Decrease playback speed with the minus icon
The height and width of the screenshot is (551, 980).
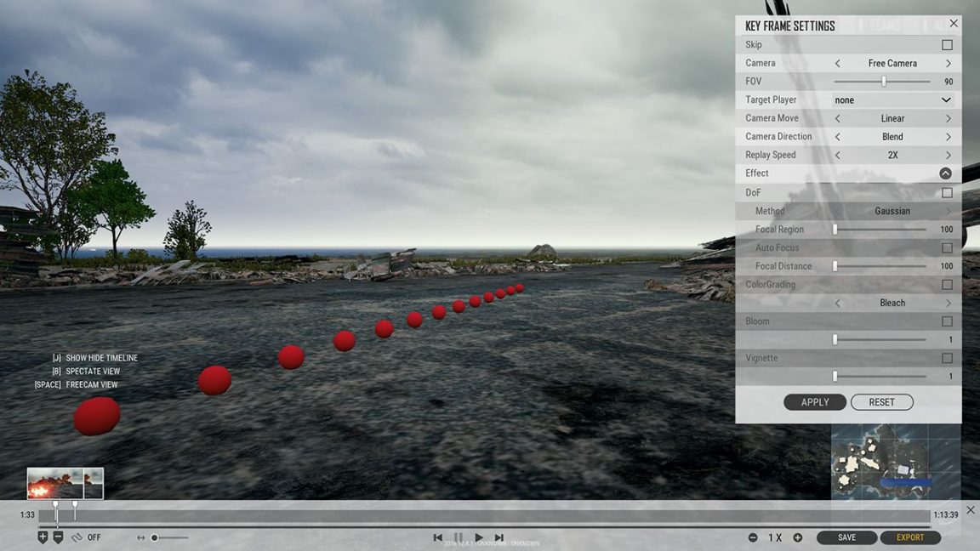pos(753,537)
